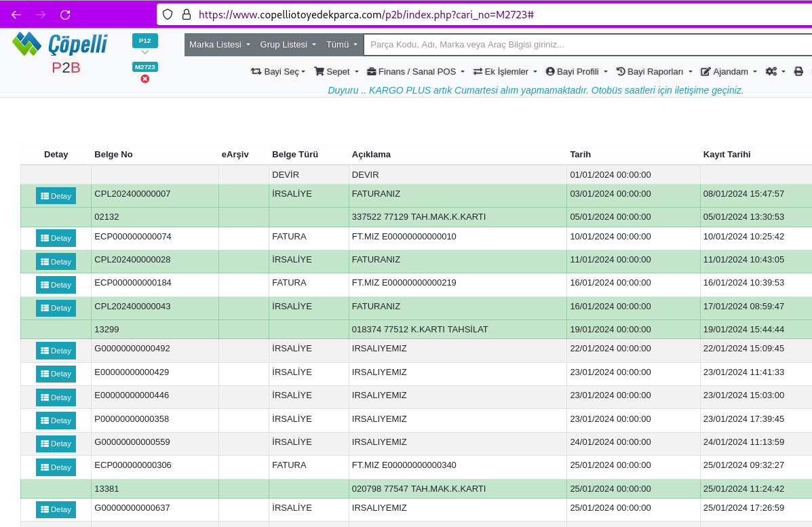Click the M2723 dealer badge
Viewport: 812px width, 527px height.
pos(144,67)
